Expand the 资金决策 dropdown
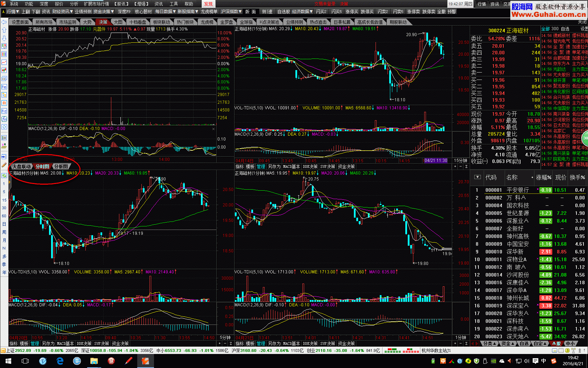 pos(104,12)
